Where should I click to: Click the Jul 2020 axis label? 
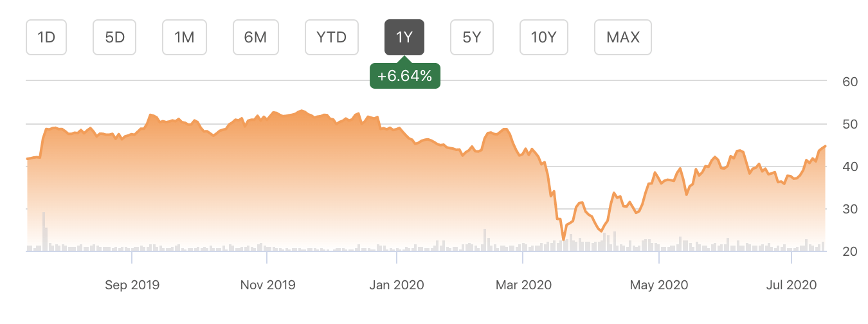[x=792, y=285]
